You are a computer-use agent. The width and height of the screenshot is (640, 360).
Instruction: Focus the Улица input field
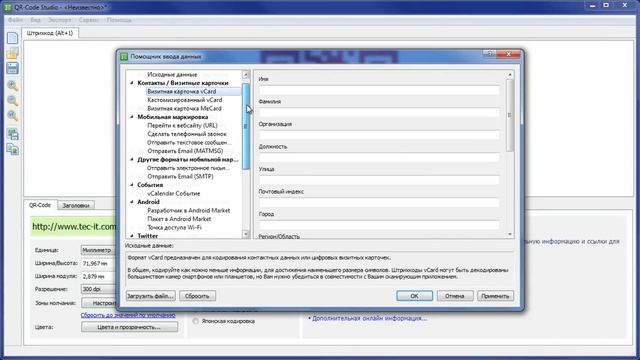pos(379,180)
